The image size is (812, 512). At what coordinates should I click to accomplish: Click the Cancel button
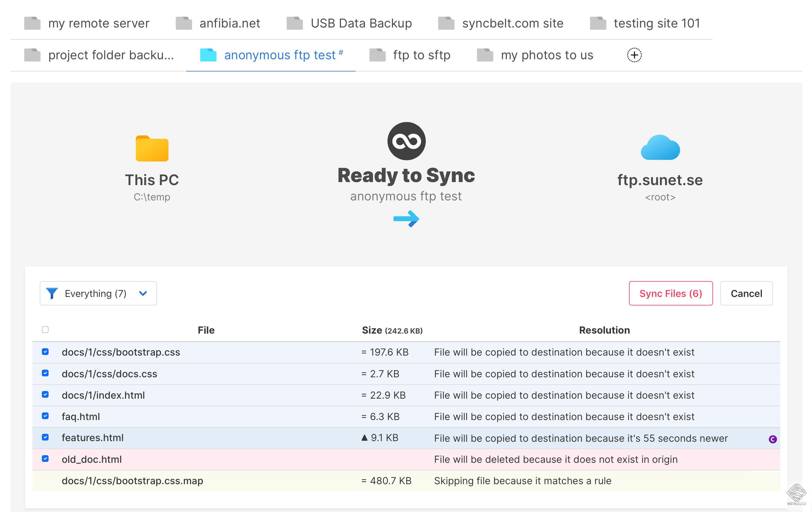point(746,294)
